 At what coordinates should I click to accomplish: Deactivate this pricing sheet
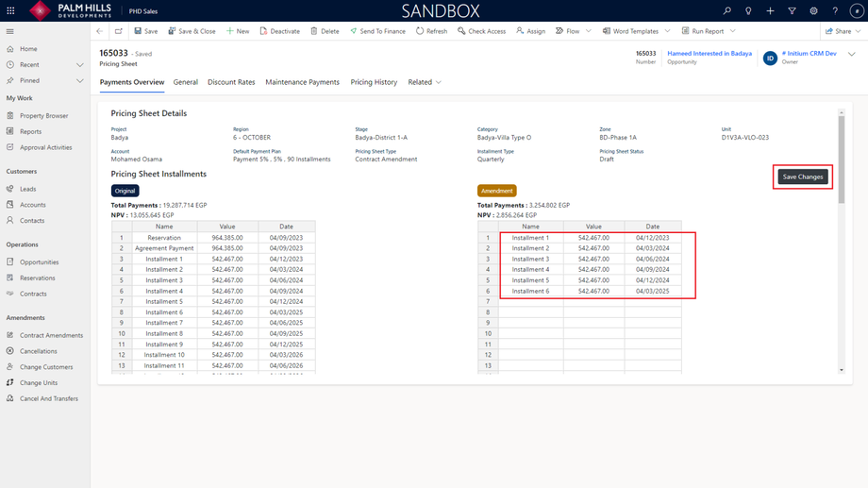pos(279,31)
